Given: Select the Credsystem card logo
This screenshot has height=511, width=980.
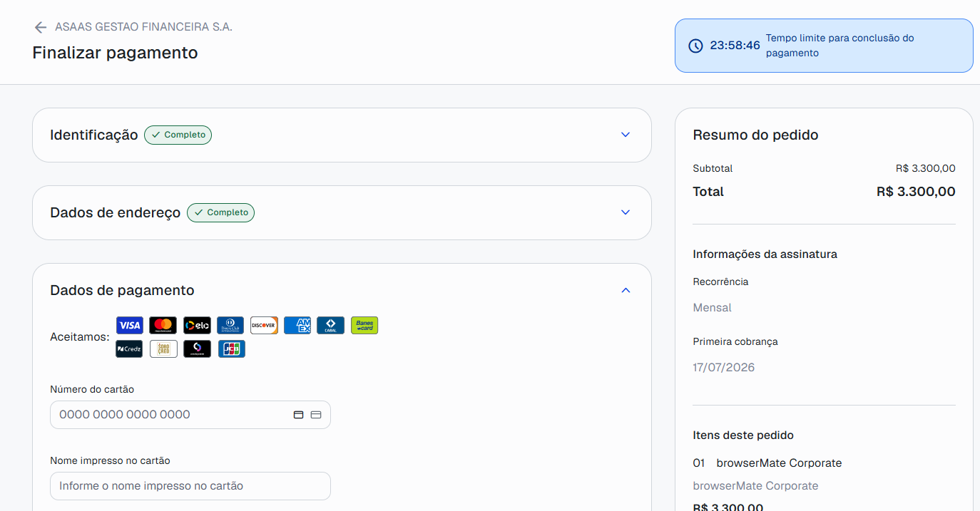Looking at the screenshot, I should [197, 349].
